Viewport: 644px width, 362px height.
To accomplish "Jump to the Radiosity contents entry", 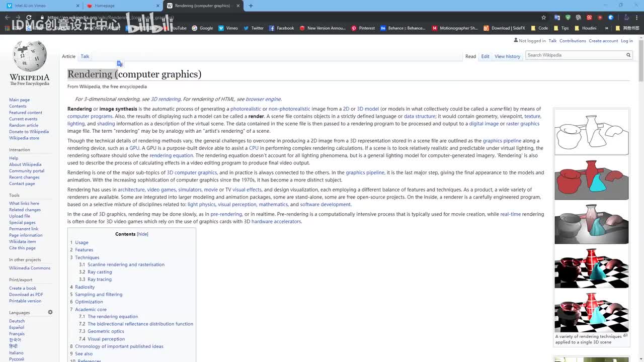I will [85, 287].
